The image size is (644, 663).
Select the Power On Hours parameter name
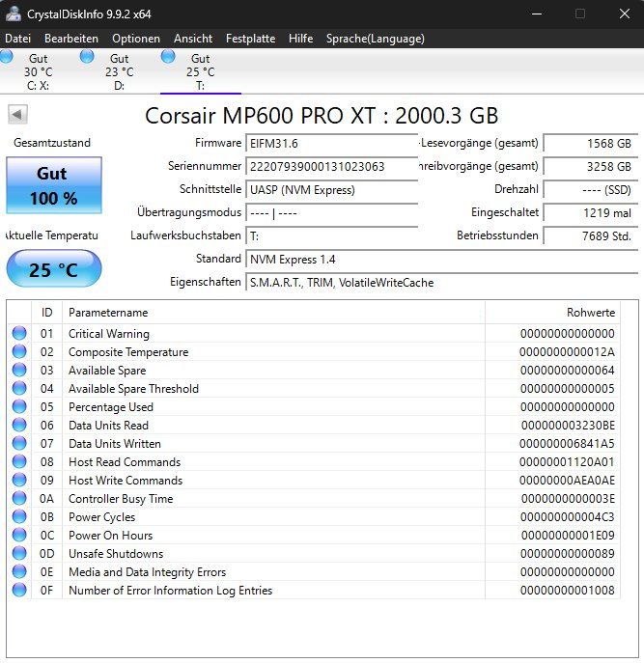tap(110, 536)
